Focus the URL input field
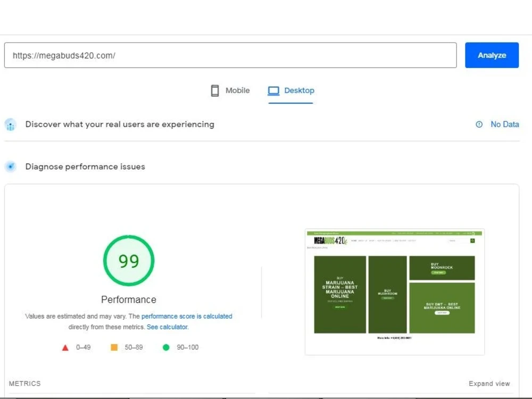 [x=230, y=55]
